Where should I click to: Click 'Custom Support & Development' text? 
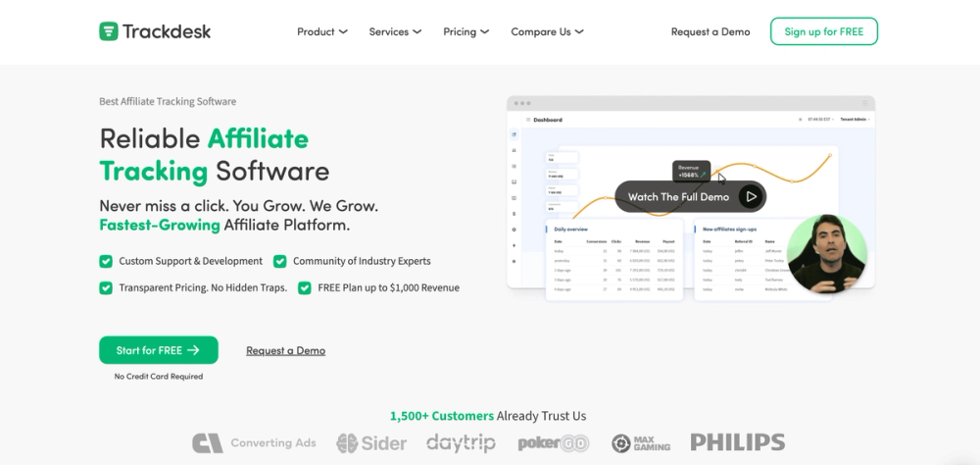tap(191, 261)
